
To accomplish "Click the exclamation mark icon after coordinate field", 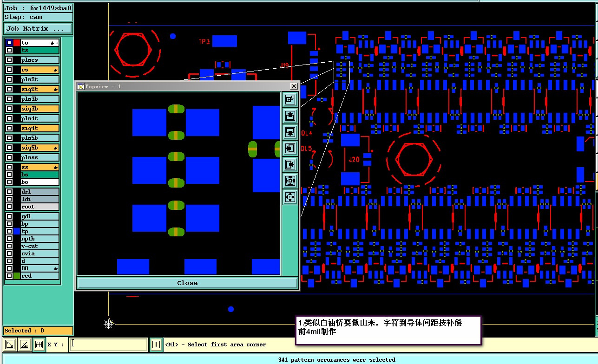I will point(156,344).
